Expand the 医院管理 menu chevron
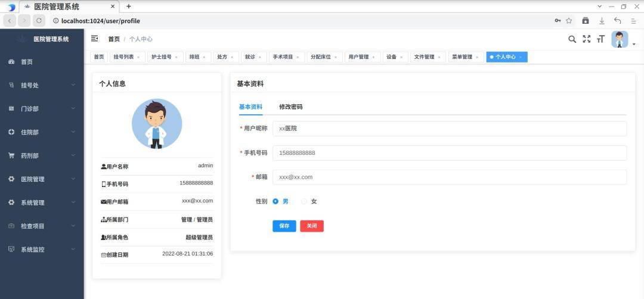 point(73,179)
